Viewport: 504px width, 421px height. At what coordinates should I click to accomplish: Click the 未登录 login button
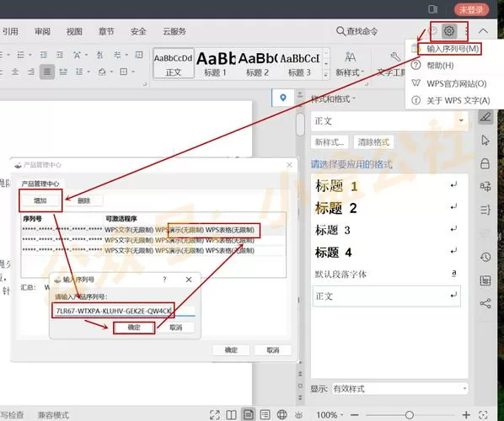pyautogui.click(x=471, y=9)
